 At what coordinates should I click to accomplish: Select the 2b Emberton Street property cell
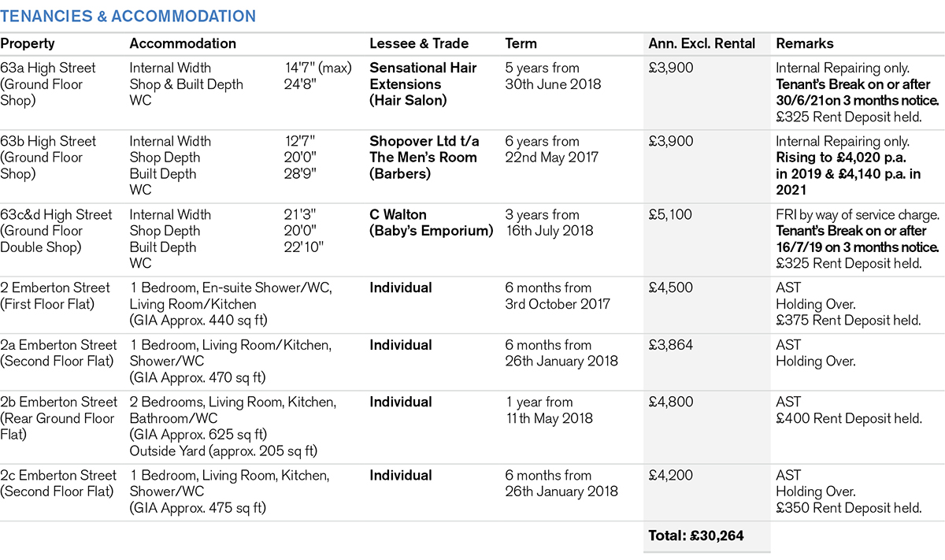[x=57, y=418]
